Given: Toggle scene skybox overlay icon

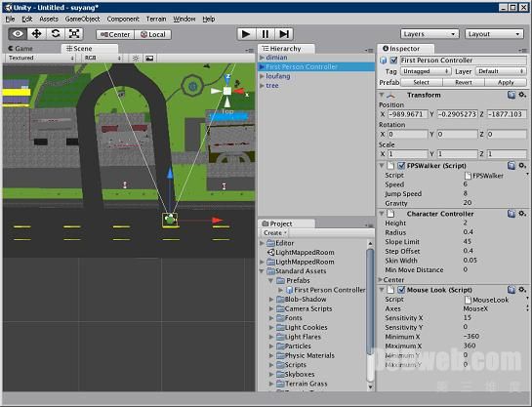Looking at the screenshot, I should [x=149, y=59].
